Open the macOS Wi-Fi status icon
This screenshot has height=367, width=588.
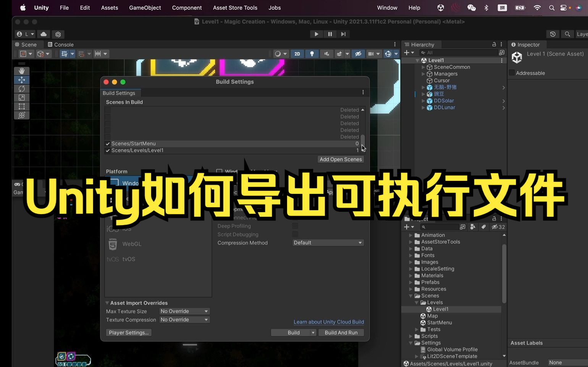click(x=537, y=8)
